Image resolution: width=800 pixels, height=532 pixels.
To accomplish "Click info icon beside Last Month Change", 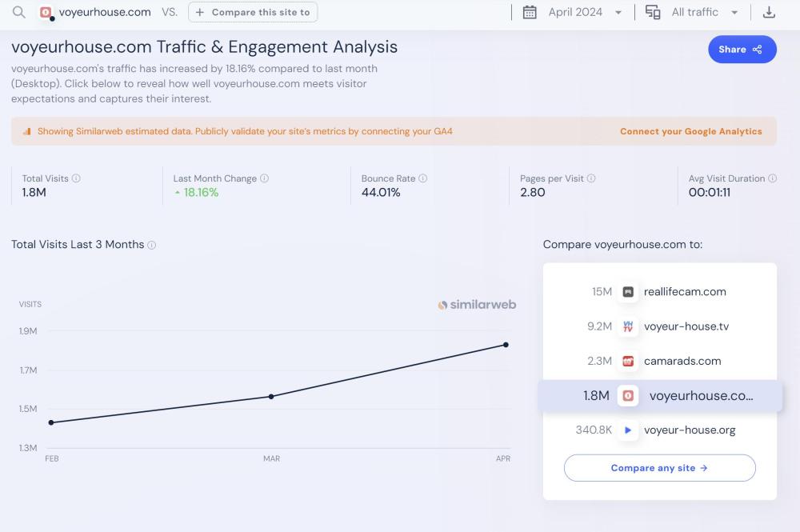I will click(265, 178).
